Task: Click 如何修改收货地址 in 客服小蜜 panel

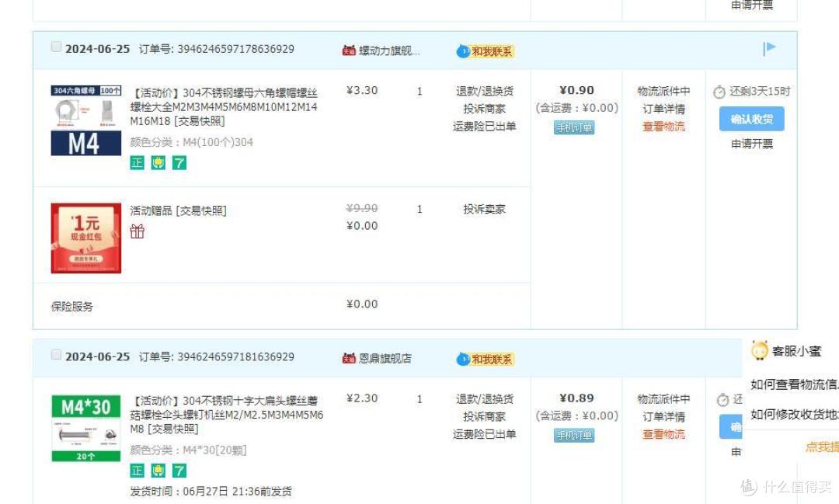Action: [795, 415]
